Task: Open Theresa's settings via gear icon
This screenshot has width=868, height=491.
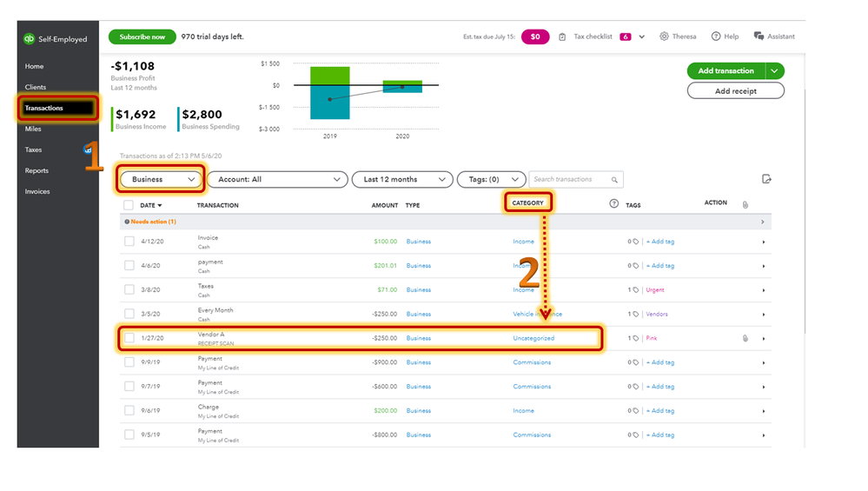Action: coord(664,36)
